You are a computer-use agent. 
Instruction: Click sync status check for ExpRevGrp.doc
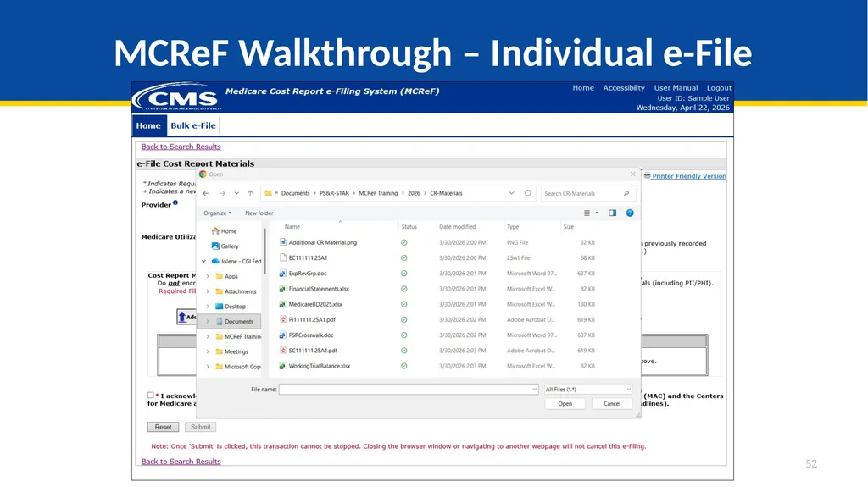[404, 274]
